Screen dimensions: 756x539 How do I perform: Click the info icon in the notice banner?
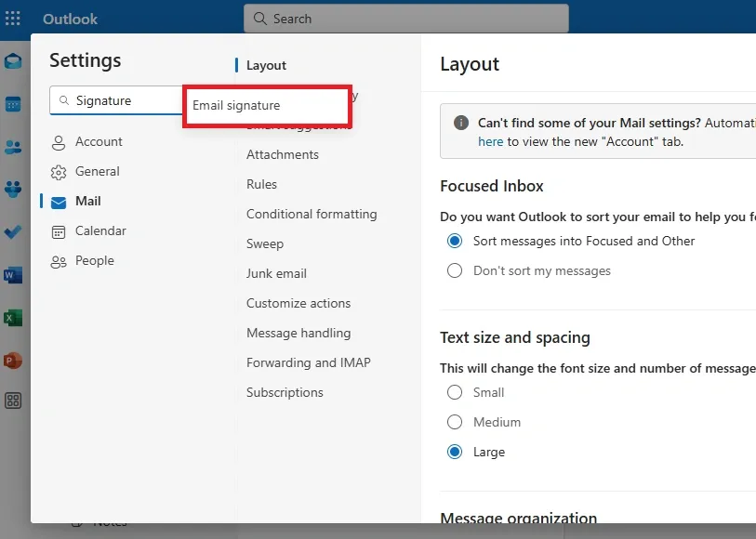461,123
